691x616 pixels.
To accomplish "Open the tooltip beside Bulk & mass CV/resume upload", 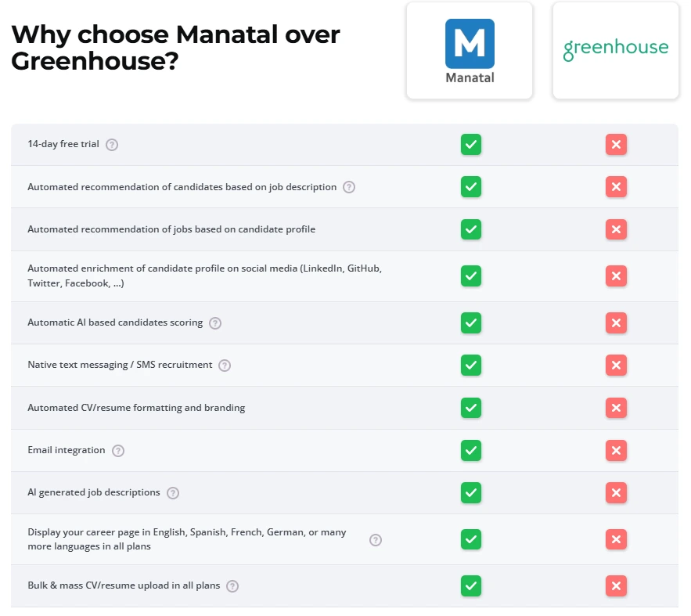I will pos(232,585).
